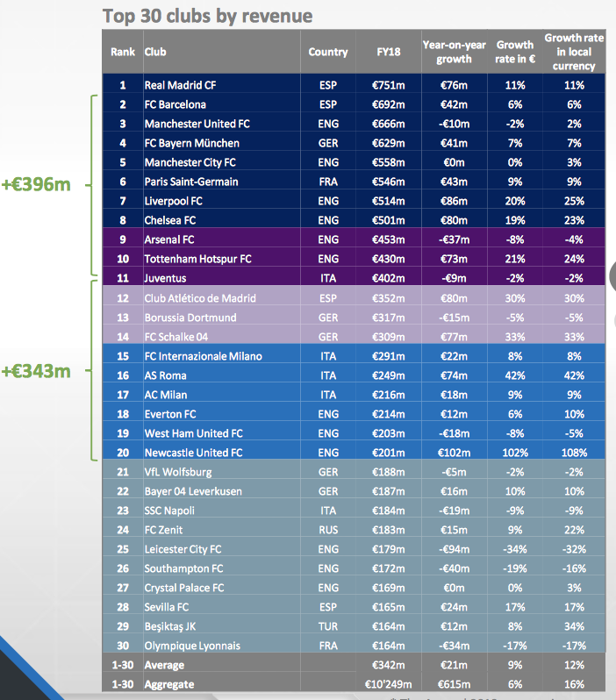Select Arsenal's '-€37m' growth value
Image resolution: width=616 pixels, height=700 pixels.
point(454,239)
